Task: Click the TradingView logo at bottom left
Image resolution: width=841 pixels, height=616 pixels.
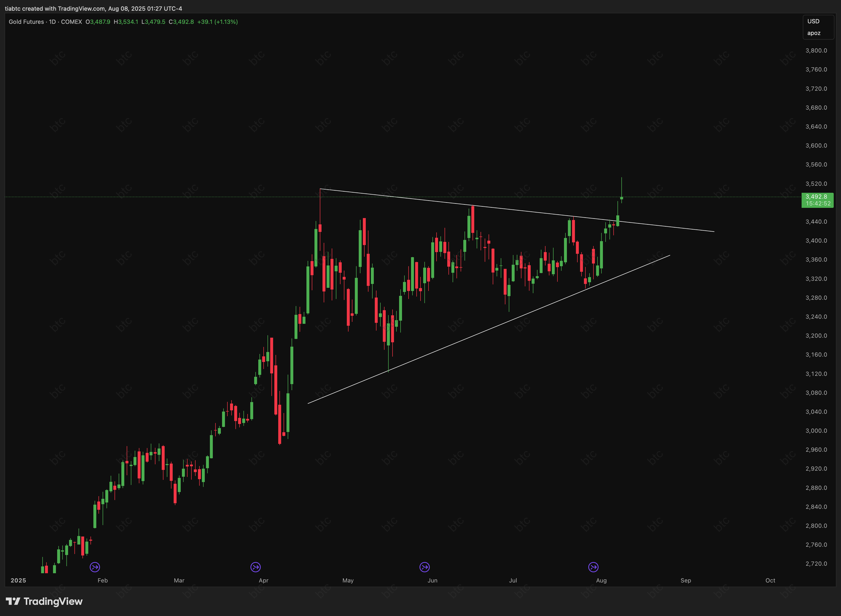Action: [x=44, y=601]
